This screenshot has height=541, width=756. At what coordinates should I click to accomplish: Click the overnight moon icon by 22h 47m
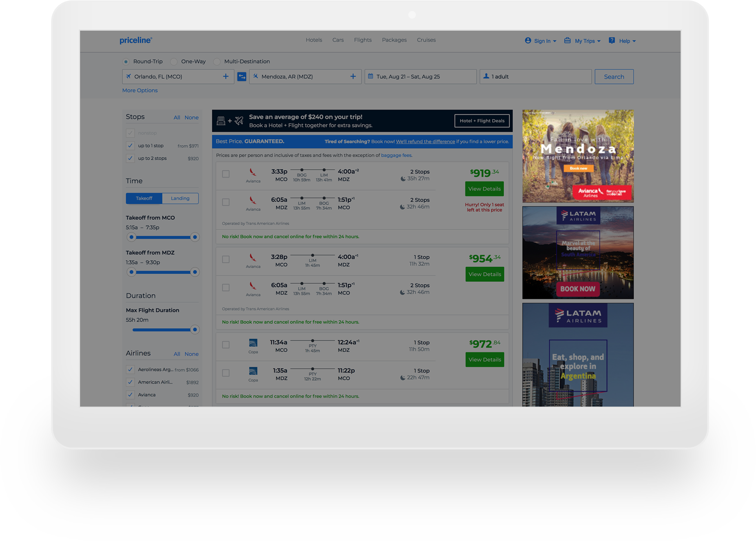[402, 378]
